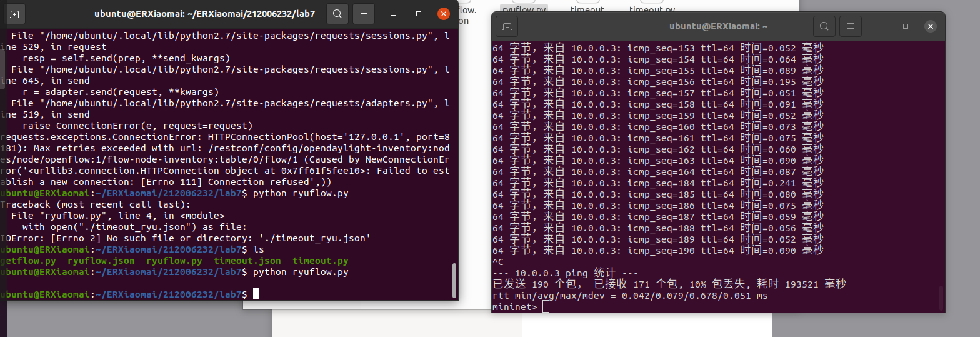Image resolution: width=980 pixels, height=337 pixels.
Task: Click 'resp = self.send(prep, **send_kwargs)' line
Action: pyautogui.click(x=126, y=58)
